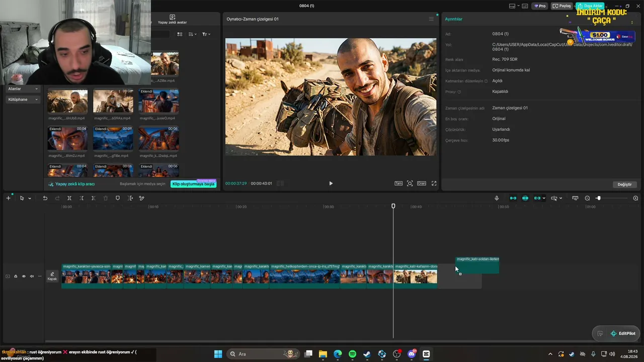Select the 00:09 blue night clip in media library

[x=113, y=138]
